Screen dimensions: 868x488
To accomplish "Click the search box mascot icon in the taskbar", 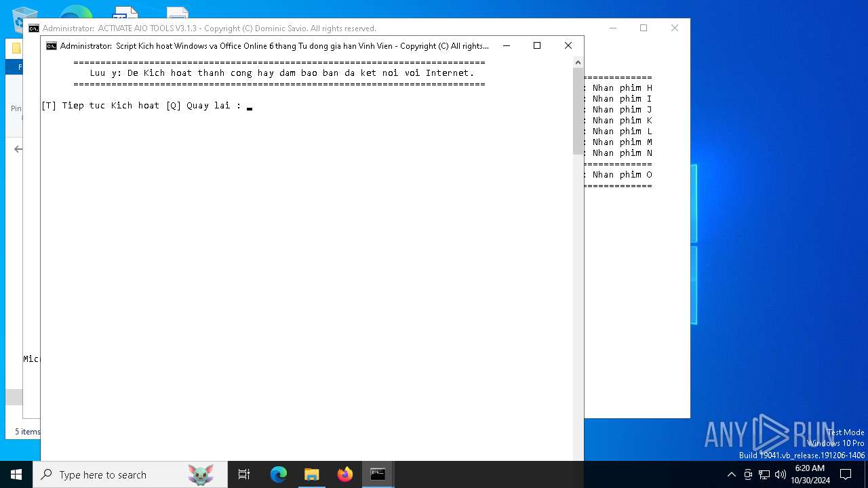I will click(201, 474).
